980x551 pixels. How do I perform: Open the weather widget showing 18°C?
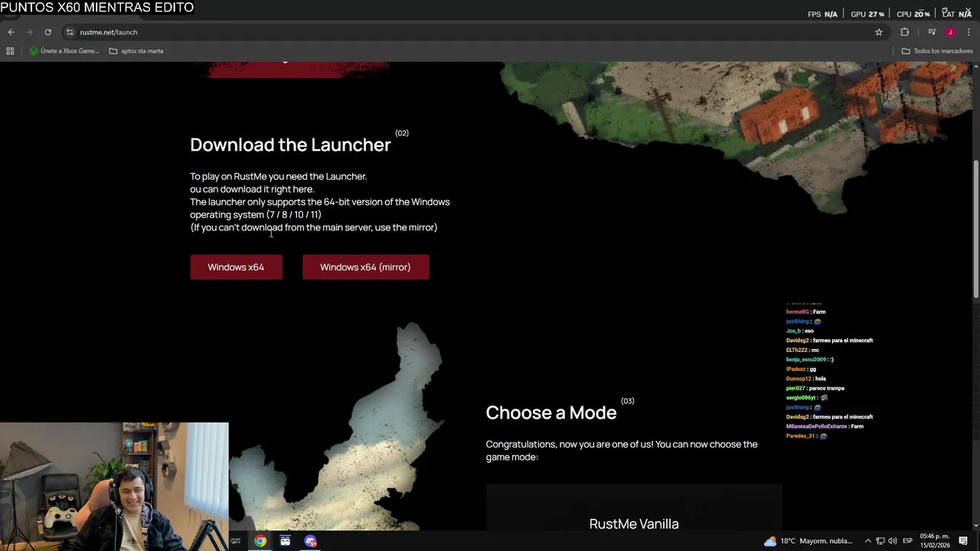tap(808, 541)
